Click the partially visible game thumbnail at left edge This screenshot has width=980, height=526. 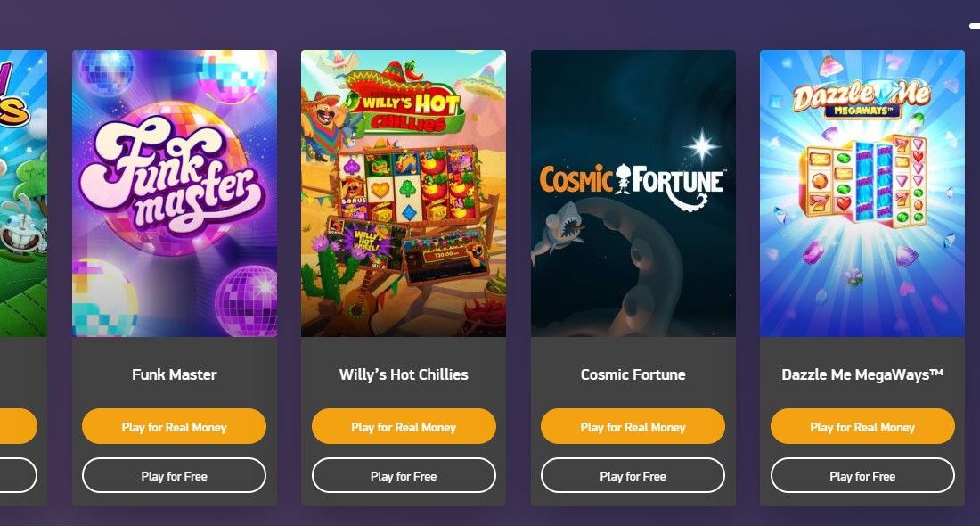pos(23,193)
